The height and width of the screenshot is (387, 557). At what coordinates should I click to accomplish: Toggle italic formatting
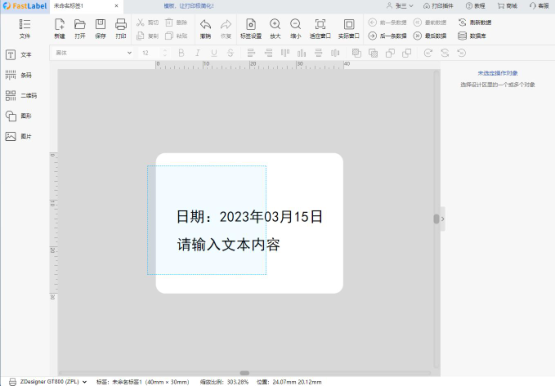198,53
